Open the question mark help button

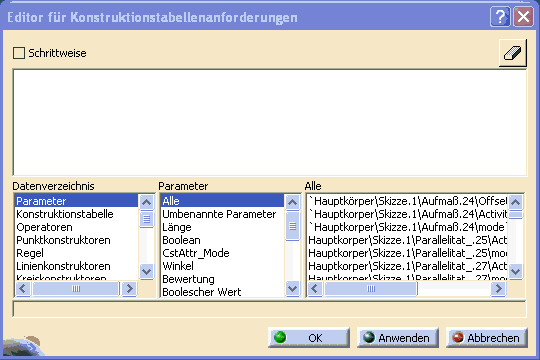[500, 17]
